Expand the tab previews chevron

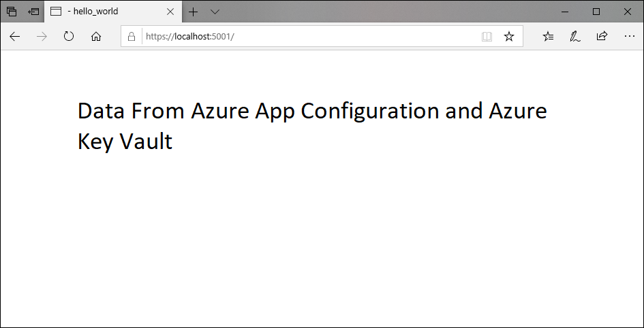[215, 12]
